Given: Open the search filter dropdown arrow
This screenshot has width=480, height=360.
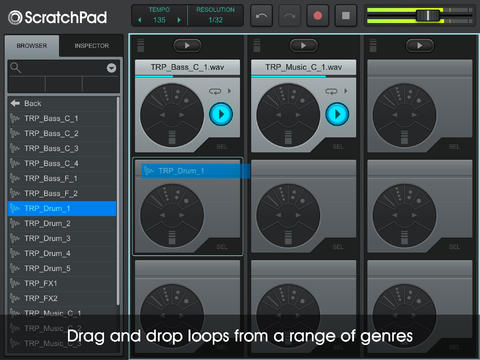Looking at the screenshot, I should (x=111, y=68).
